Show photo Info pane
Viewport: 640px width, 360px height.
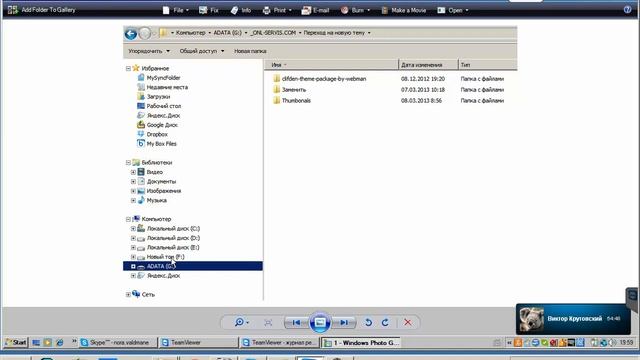click(x=240, y=10)
